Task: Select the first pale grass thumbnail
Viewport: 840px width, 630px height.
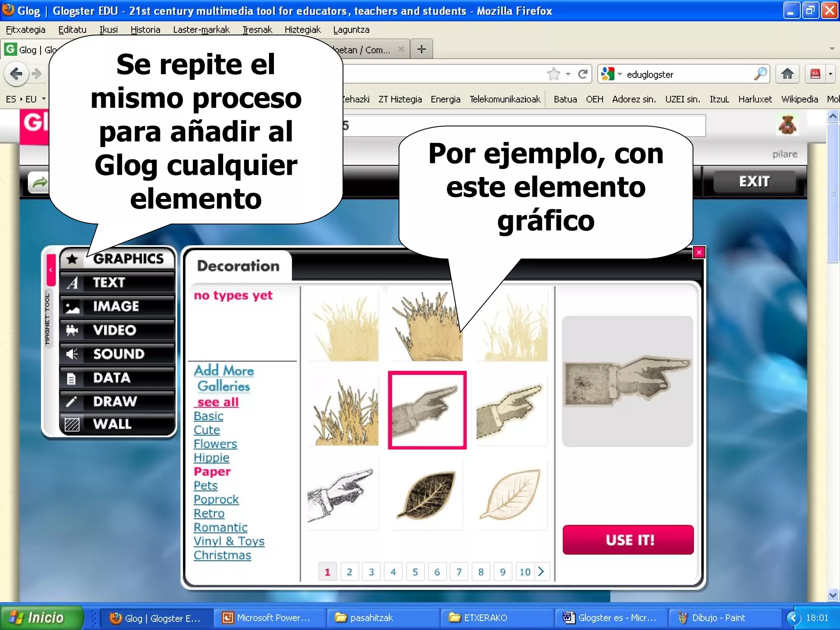Action: pos(342,326)
